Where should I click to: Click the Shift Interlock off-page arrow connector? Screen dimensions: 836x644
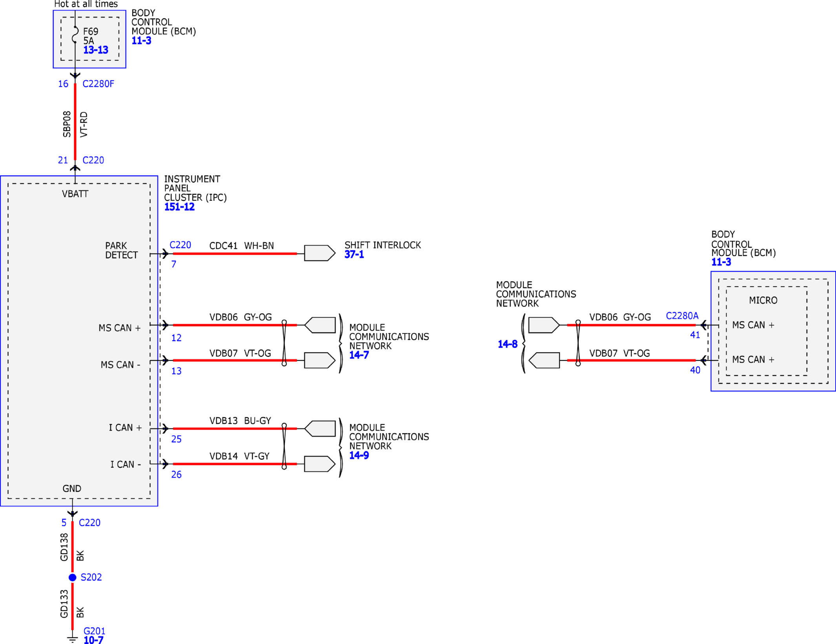[320, 253]
